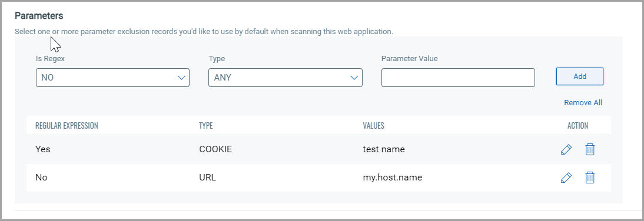Click the Type dropdown chevron

(354, 78)
